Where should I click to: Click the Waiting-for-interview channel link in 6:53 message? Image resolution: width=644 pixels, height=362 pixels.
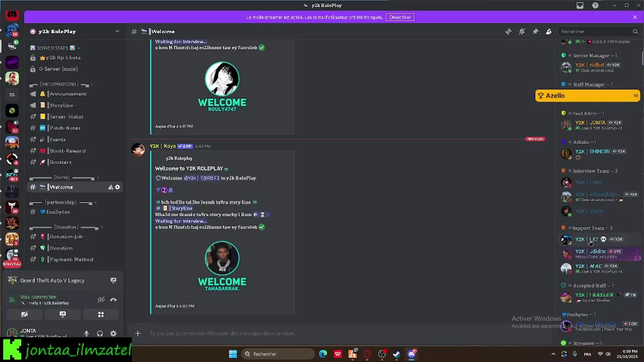tap(181, 221)
